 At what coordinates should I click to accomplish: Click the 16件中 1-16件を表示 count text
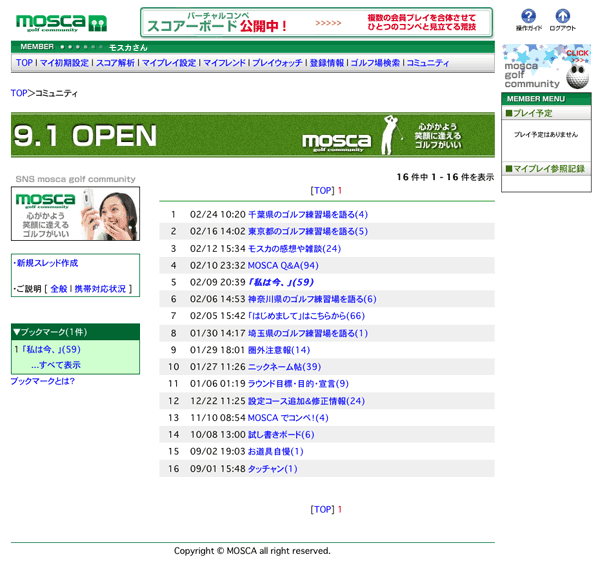[445, 177]
